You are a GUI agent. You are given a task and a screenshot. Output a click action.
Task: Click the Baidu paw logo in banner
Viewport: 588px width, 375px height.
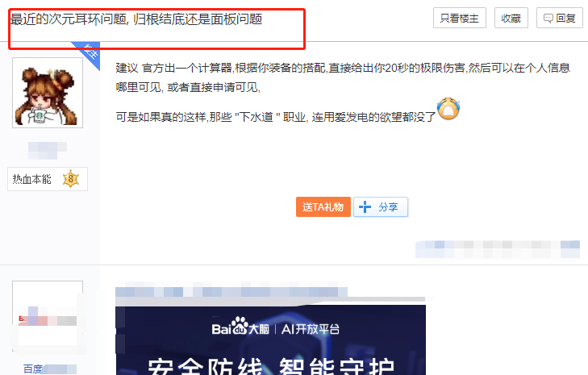tap(240, 326)
